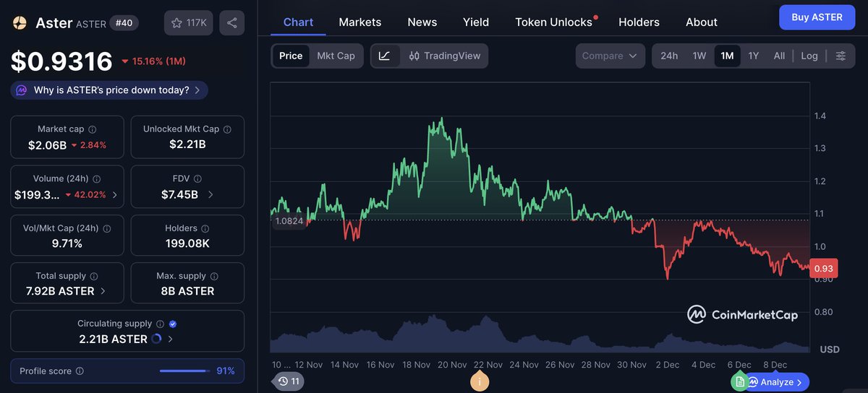Click the circulating supply progress ring
The height and width of the screenshot is (393, 868).
pos(156,339)
